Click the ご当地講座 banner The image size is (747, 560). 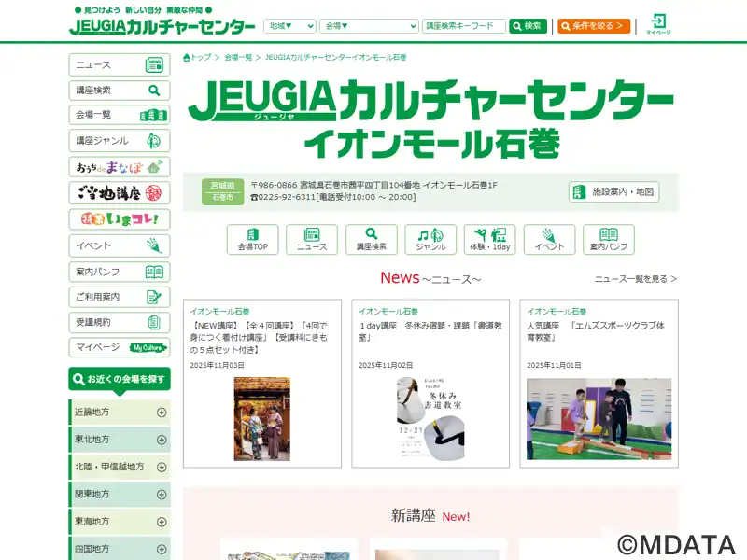120,193
